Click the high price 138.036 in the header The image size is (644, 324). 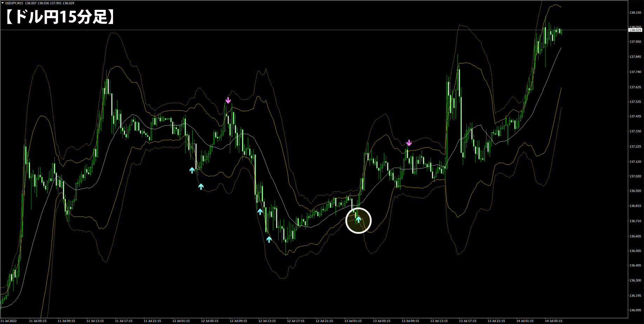coord(43,3)
